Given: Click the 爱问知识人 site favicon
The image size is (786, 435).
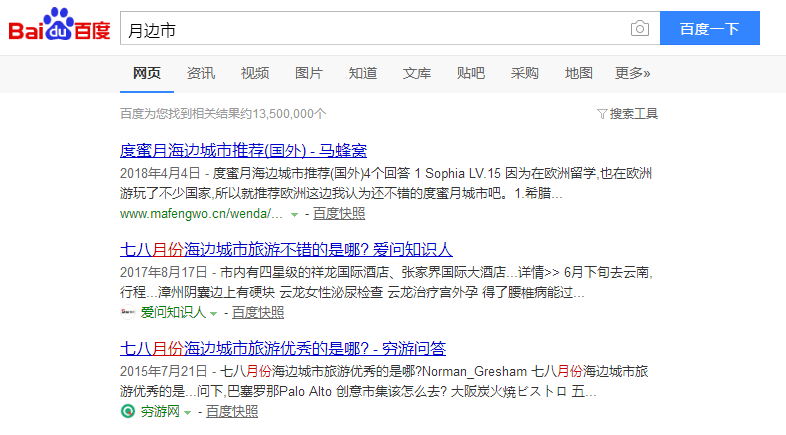Looking at the screenshot, I should click(128, 312).
